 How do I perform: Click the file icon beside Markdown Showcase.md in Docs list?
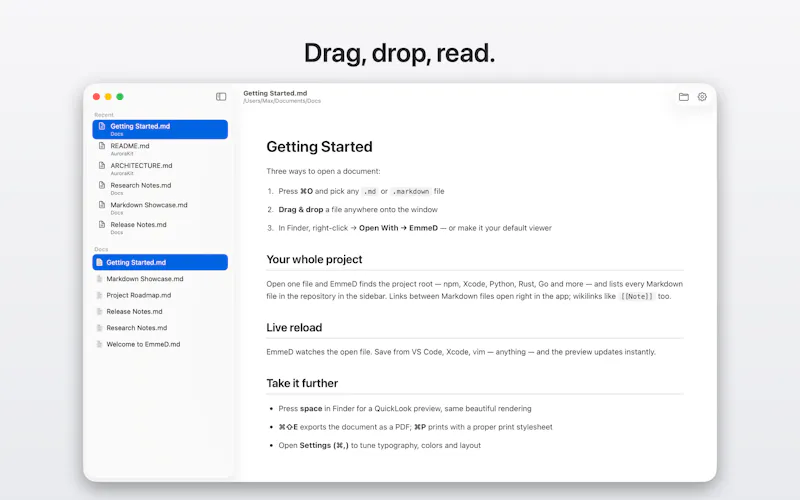click(99, 279)
